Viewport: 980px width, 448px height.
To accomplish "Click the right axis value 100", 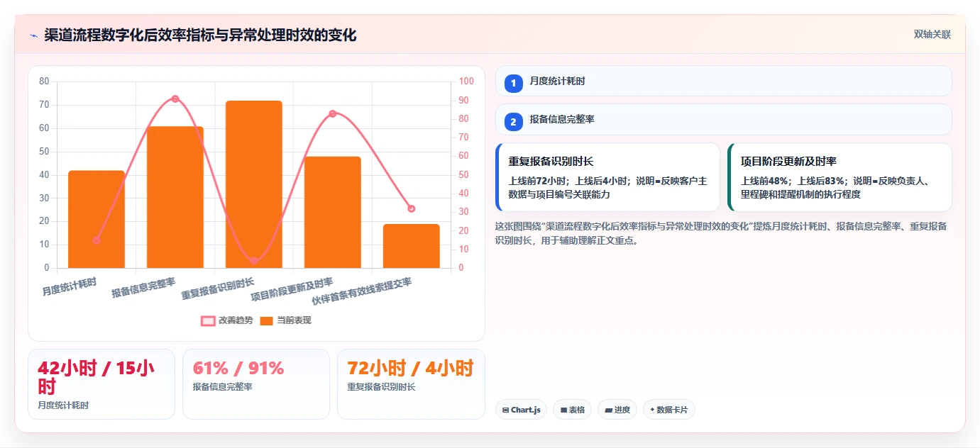I will 466,82.
